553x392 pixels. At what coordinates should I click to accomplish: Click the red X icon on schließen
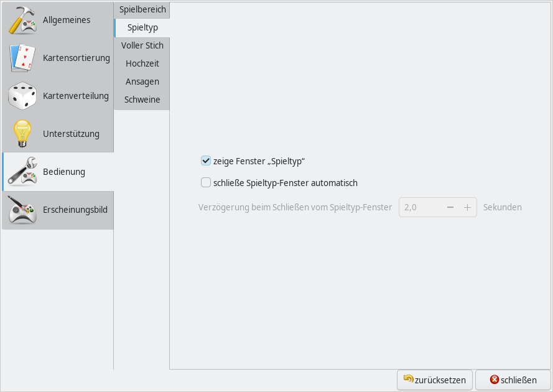tap(495, 380)
